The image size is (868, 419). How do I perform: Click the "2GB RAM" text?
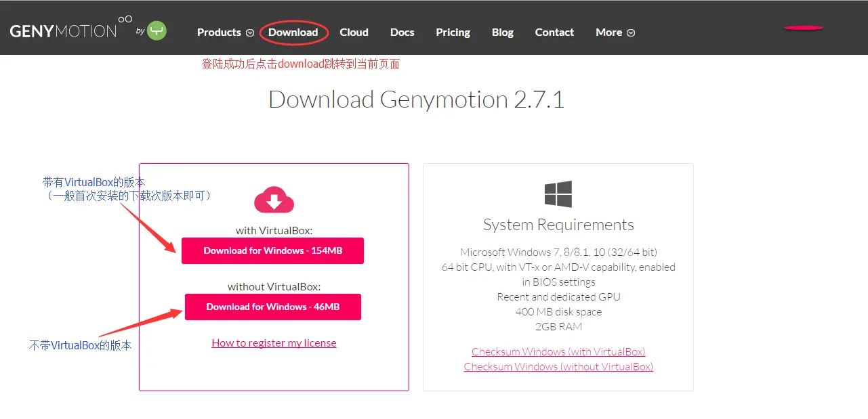coord(558,327)
